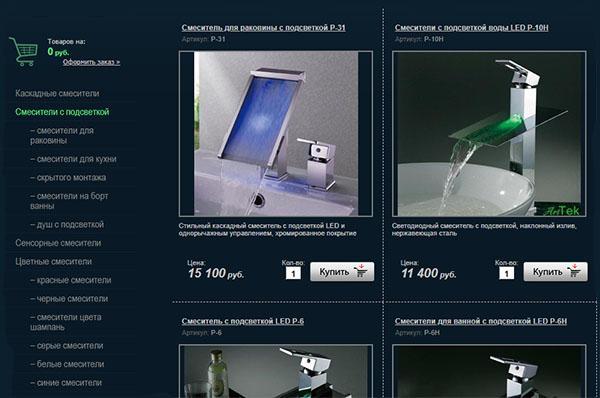Open 'душ с подсветкой' subcategory

click(67, 225)
